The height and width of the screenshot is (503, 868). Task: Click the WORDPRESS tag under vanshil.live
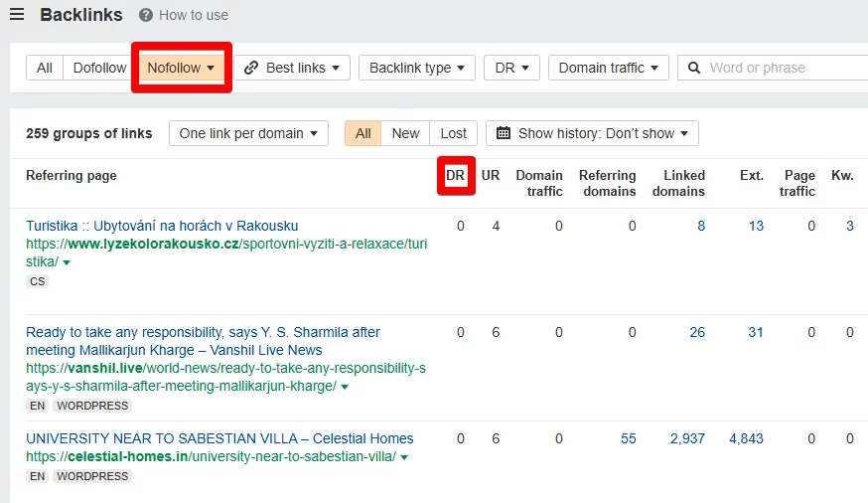[92, 406]
